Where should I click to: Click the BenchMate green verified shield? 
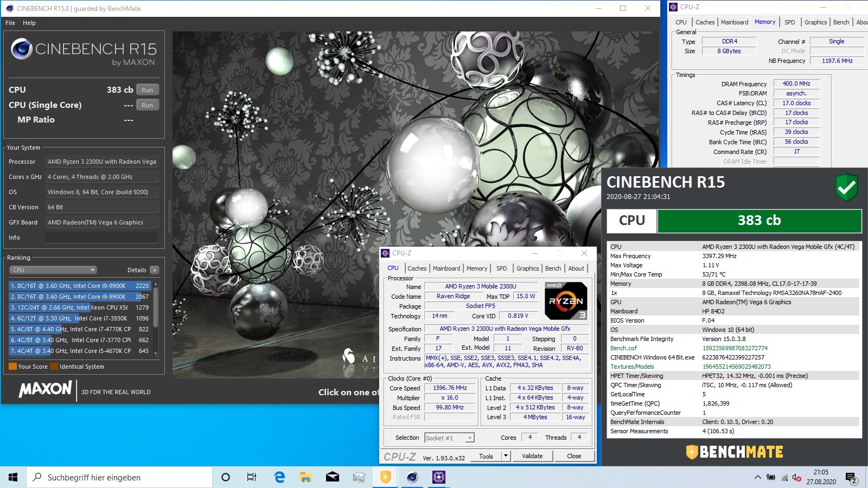pyautogui.click(x=846, y=188)
